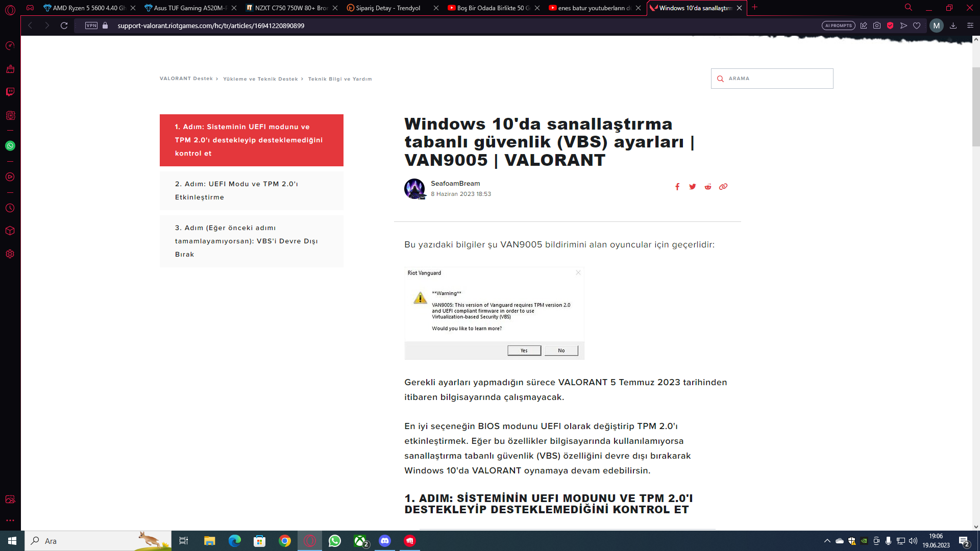Show hidden system tray icons
Viewport: 980px width, 551px height.
827,541
